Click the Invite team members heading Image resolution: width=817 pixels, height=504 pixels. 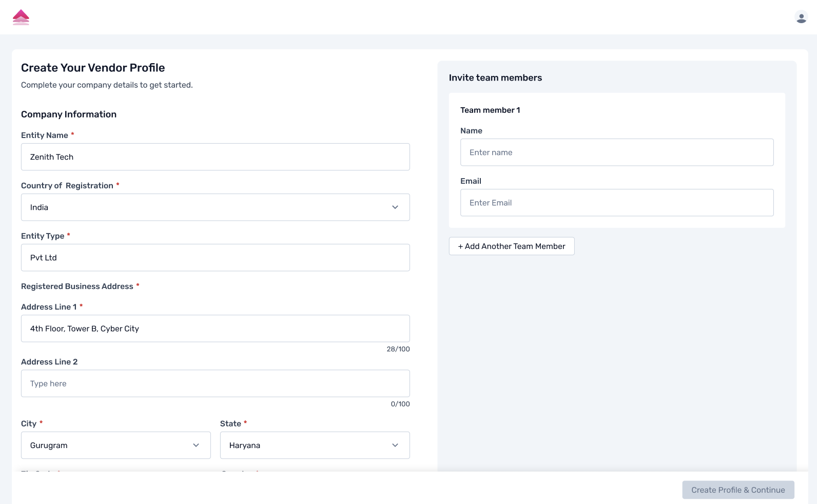[495, 78]
